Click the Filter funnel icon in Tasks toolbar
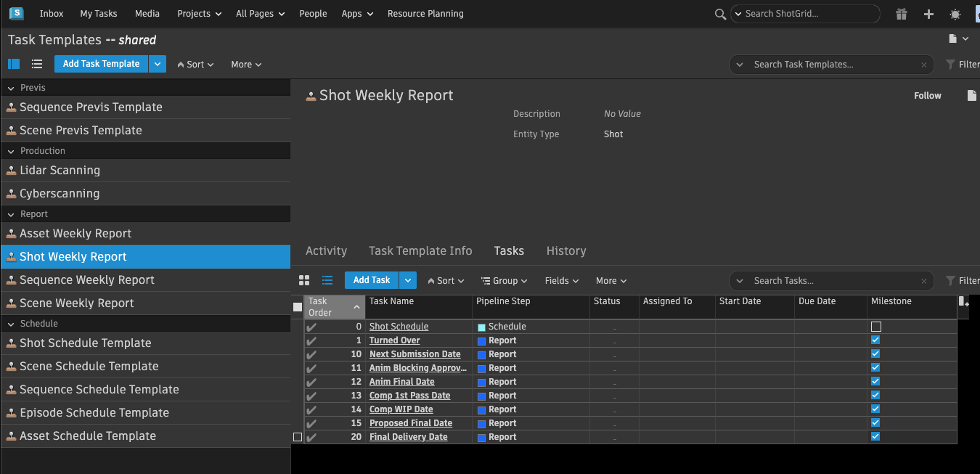 coord(950,280)
